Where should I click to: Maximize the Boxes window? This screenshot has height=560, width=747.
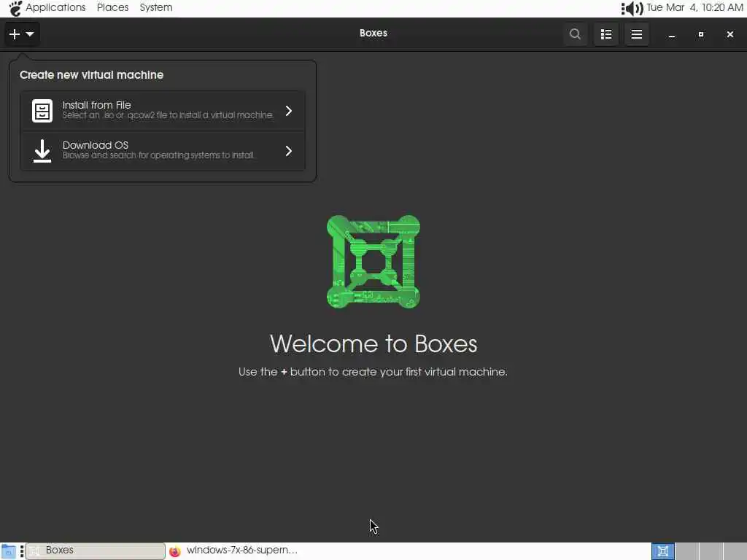pos(701,34)
